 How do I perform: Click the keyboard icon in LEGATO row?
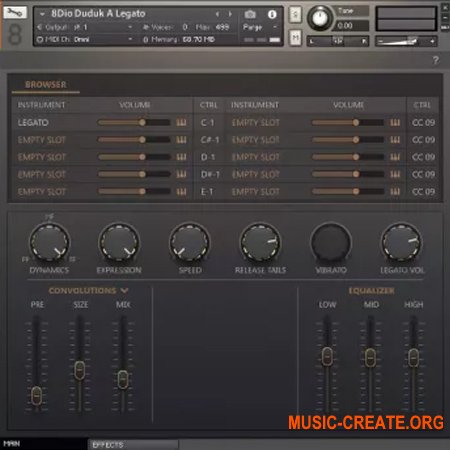click(x=181, y=123)
